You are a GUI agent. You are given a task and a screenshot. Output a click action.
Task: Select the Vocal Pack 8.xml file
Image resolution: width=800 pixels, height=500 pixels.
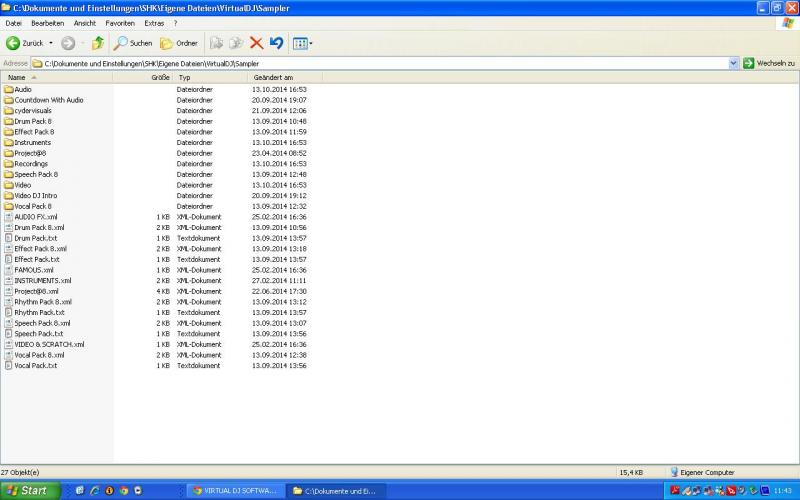click(x=34, y=355)
